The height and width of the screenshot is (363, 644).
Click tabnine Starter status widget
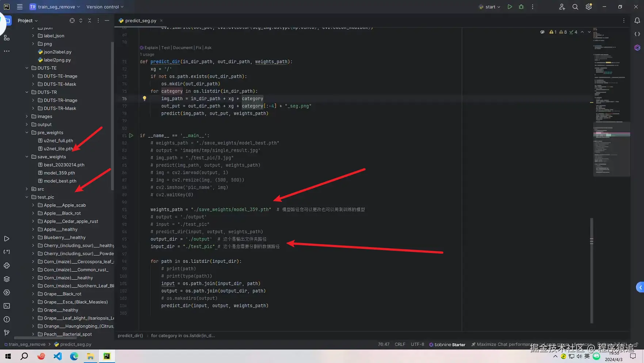point(447,344)
